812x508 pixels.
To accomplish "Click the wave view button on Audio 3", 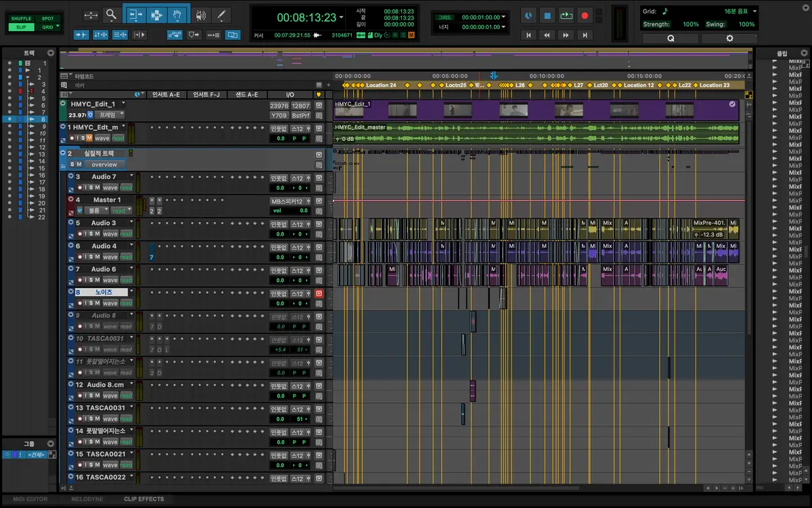I will [110, 234].
